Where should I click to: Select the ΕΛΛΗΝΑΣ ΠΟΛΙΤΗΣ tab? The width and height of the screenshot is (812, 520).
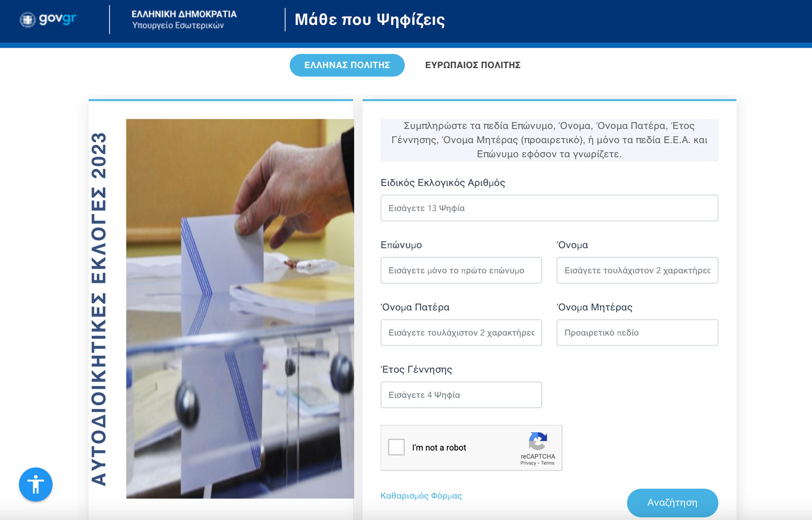(x=347, y=65)
